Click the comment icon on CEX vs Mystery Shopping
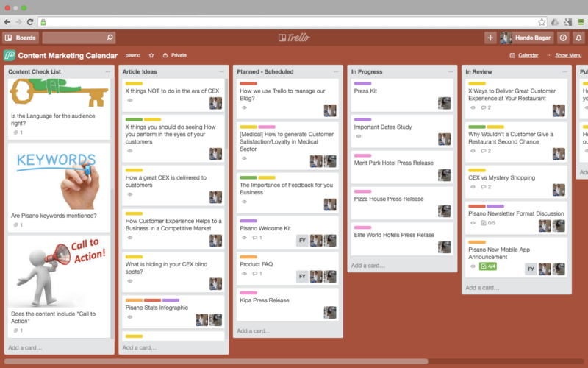The height and width of the screenshot is (368, 588). tap(484, 187)
